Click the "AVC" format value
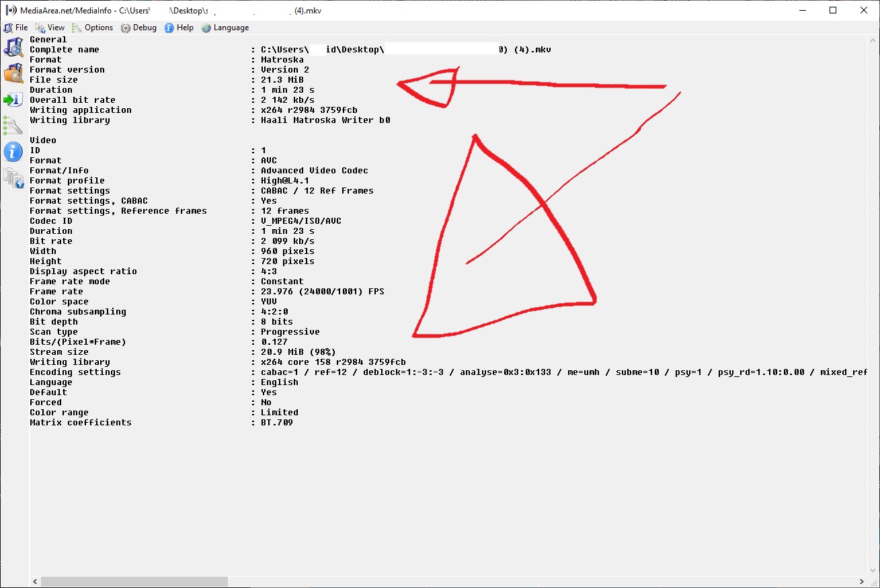The height and width of the screenshot is (588, 880). tap(269, 161)
